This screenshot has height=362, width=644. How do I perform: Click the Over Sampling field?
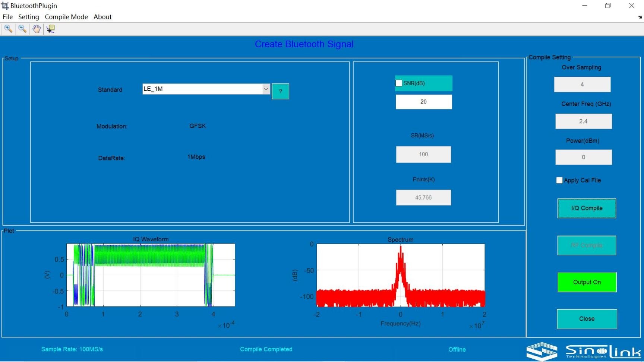[x=582, y=85]
